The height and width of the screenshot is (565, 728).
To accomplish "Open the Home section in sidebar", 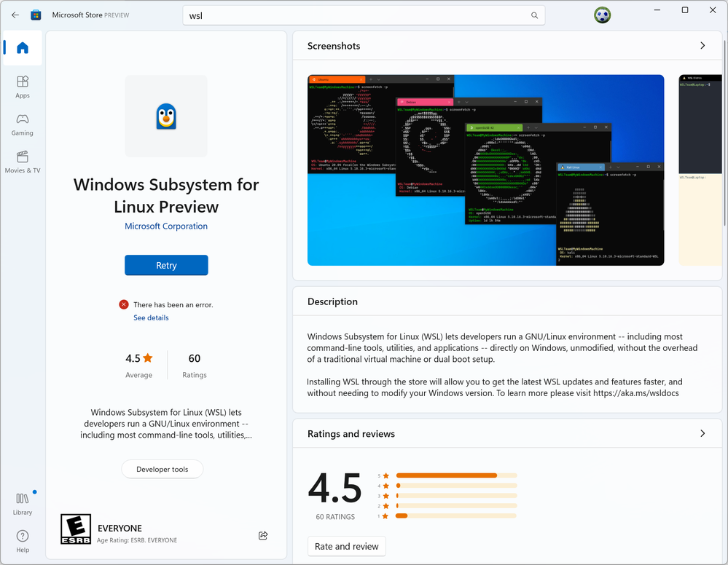I will pos(23,48).
